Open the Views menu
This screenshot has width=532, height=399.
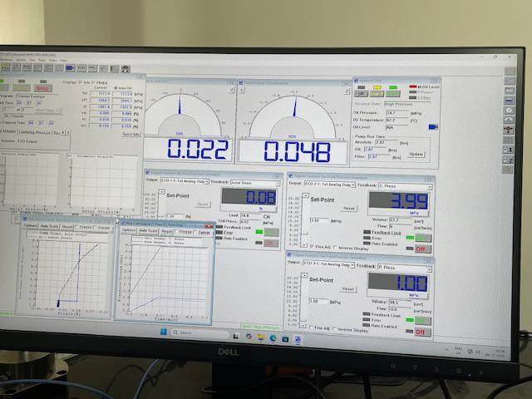coord(52,60)
